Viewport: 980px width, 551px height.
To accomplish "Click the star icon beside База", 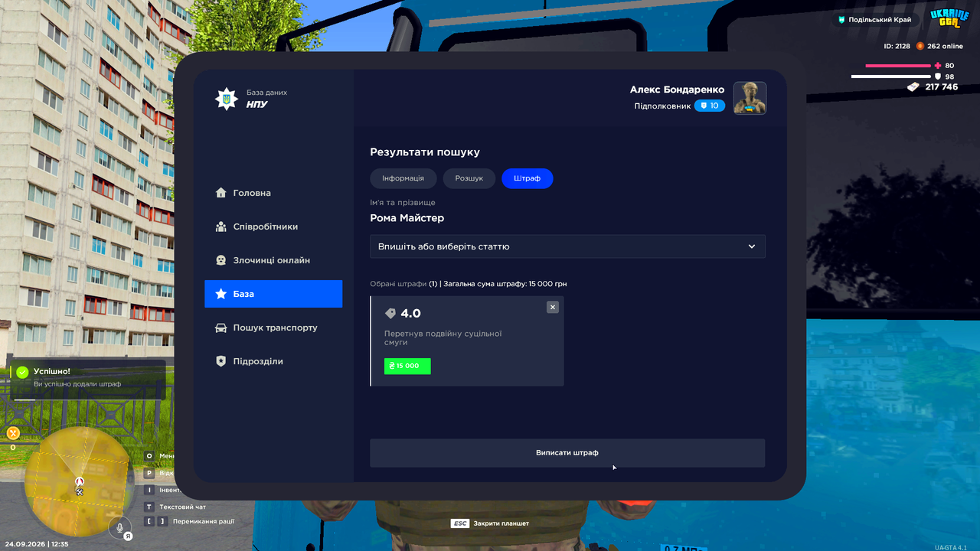I will click(x=220, y=294).
